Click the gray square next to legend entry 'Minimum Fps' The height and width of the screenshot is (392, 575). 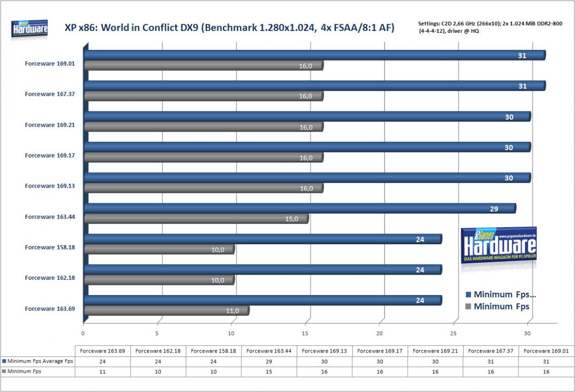tap(468, 307)
